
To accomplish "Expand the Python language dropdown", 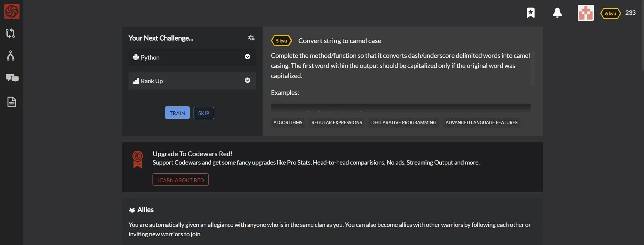I will (192, 57).
